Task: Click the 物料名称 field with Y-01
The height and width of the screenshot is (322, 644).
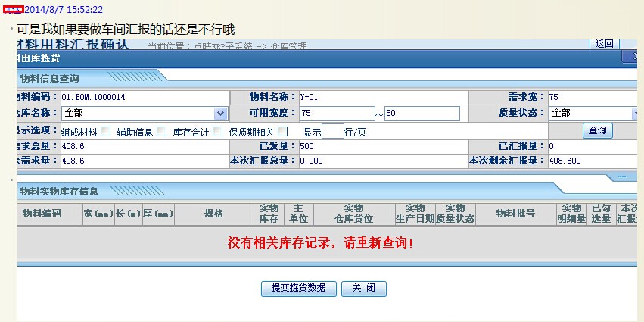Action: click(x=384, y=98)
